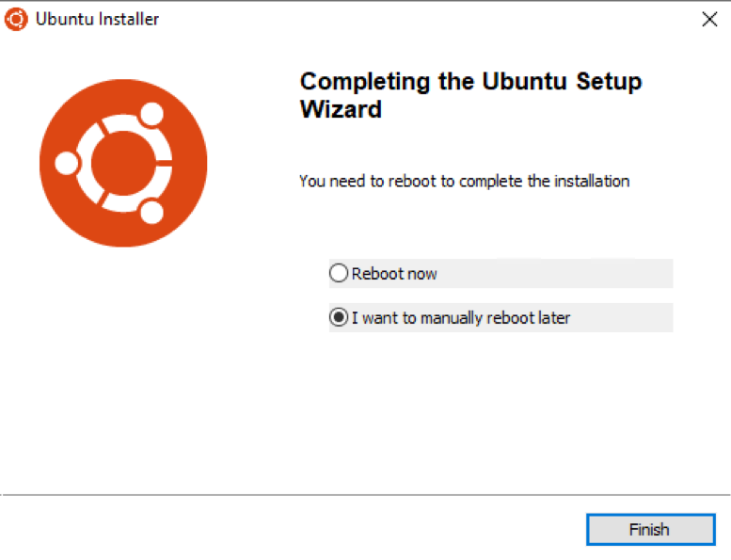Click the large orange Ubuntu logo

tap(123, 163)
